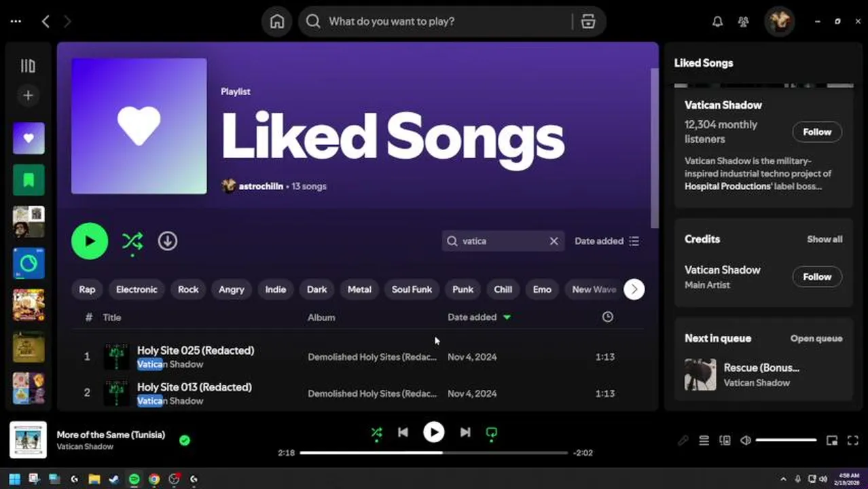Open the blue circle playlist in sidebar
The height and width of the screenshot is (489, 868).
click(29, 263)
